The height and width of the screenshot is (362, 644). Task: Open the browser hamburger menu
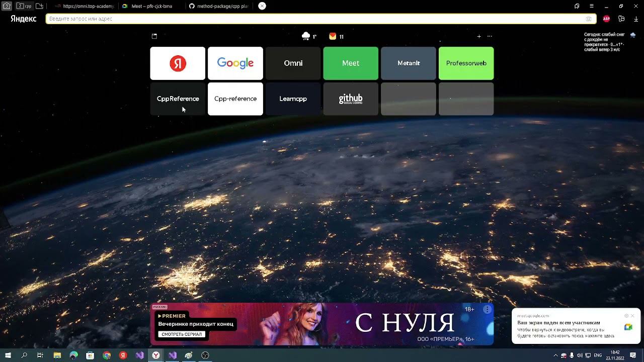click(x=592, y=6)
